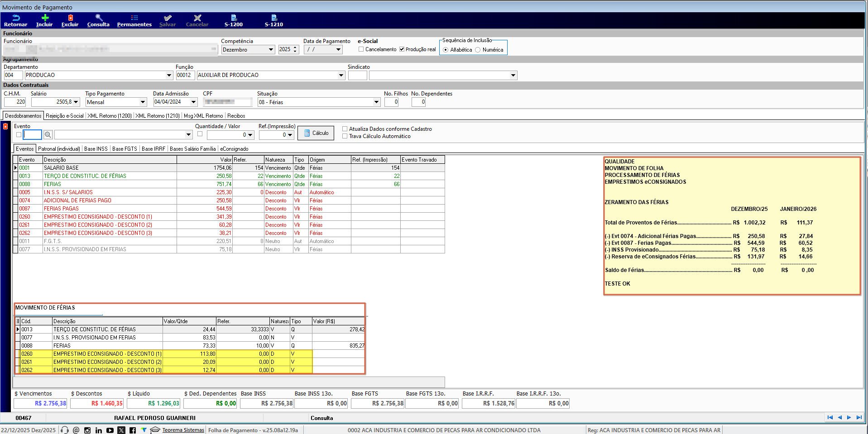Enable the Cancelamento checkbox
The image size is (868, 434).
[x=361, y=49]
